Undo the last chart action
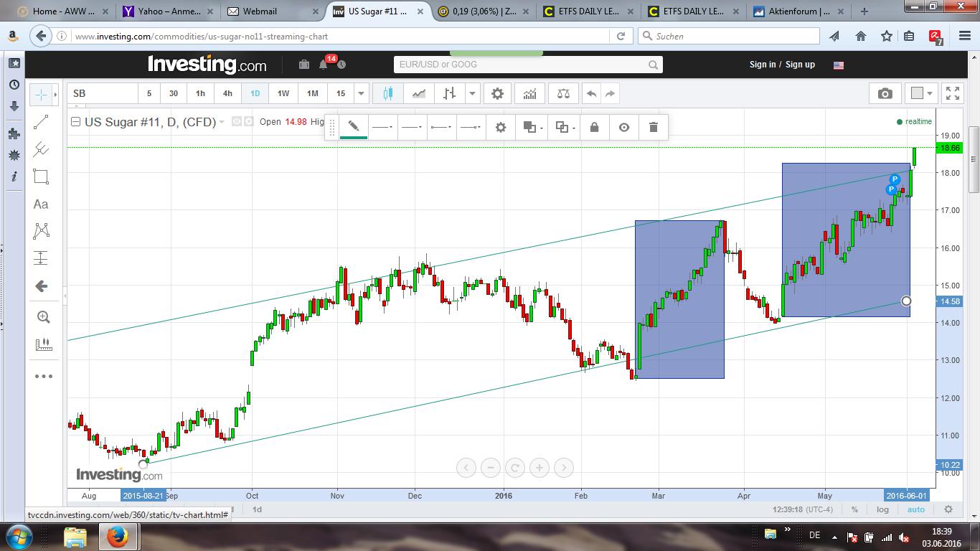The height and width of the screenshot is (551, 980). click(591, 93)
